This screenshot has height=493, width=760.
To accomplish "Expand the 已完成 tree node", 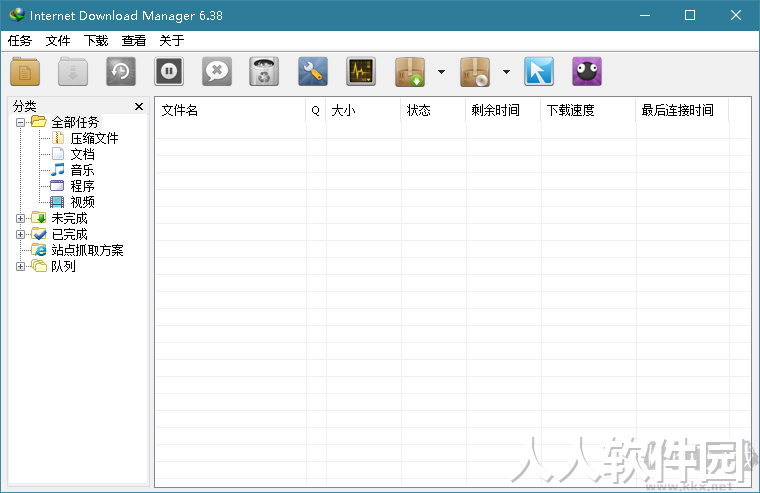I will (x=20, y=234).
